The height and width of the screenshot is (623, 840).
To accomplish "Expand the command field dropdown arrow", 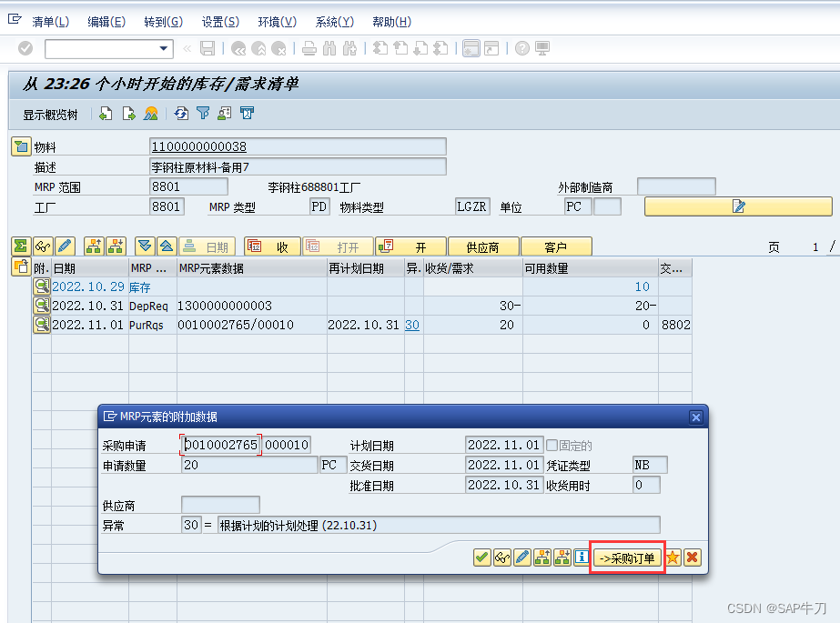I will [x=164, y=49].
